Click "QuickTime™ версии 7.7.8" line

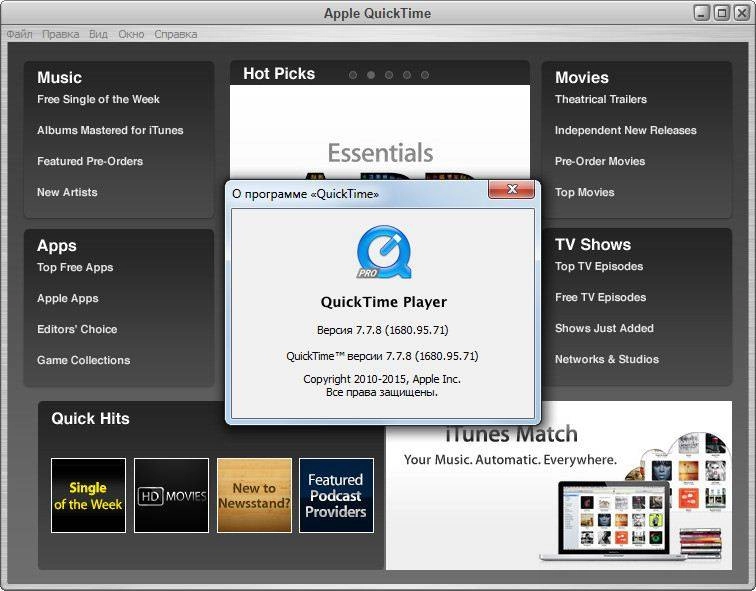point(382,356)
